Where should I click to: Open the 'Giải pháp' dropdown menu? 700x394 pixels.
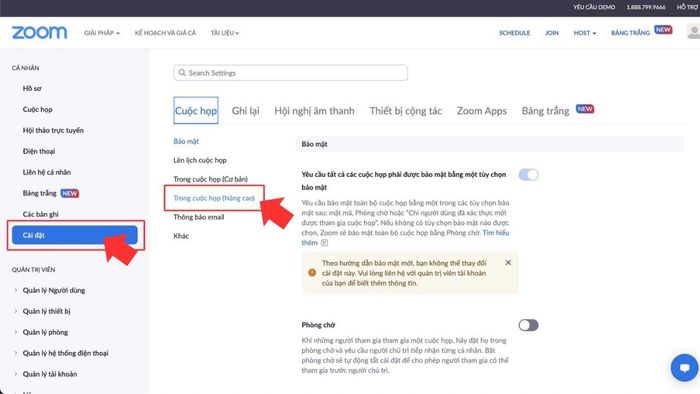102,33
